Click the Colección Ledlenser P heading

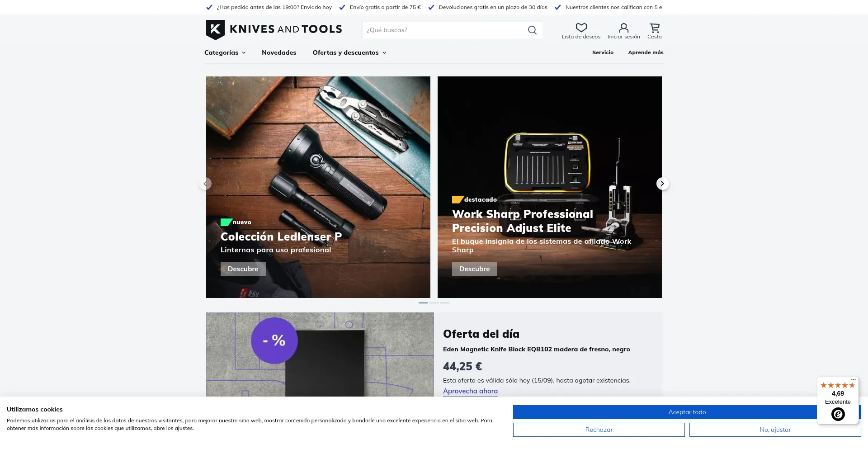(x=281, y=236)
